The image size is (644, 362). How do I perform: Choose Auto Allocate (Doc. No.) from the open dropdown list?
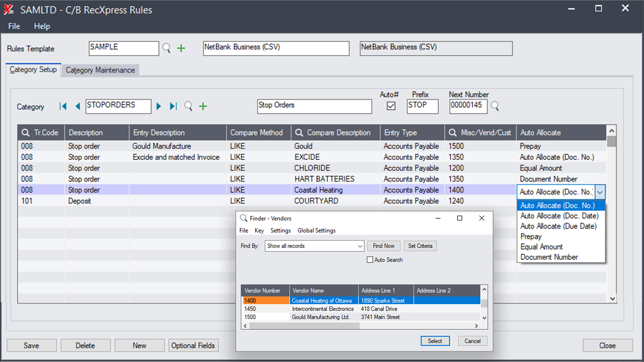(561, 205)
